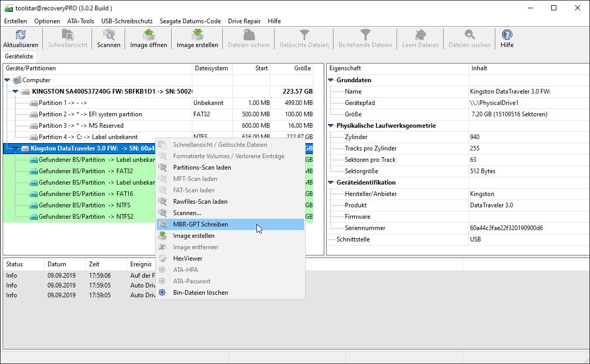The image size is (590, 364).
Task: Select HexViewer in the context menu
Action: pyautogui.click(x=187, y=259)
